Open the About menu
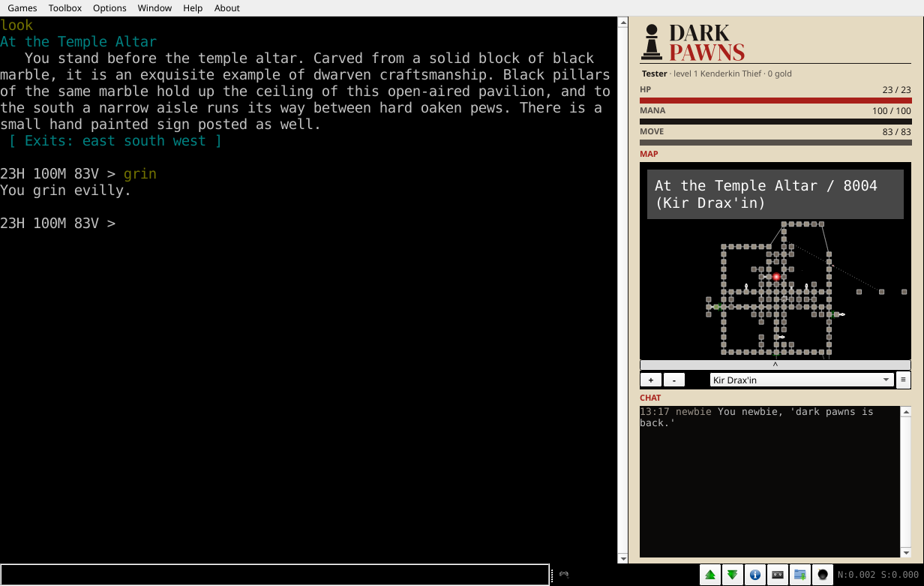 (227, 8)
